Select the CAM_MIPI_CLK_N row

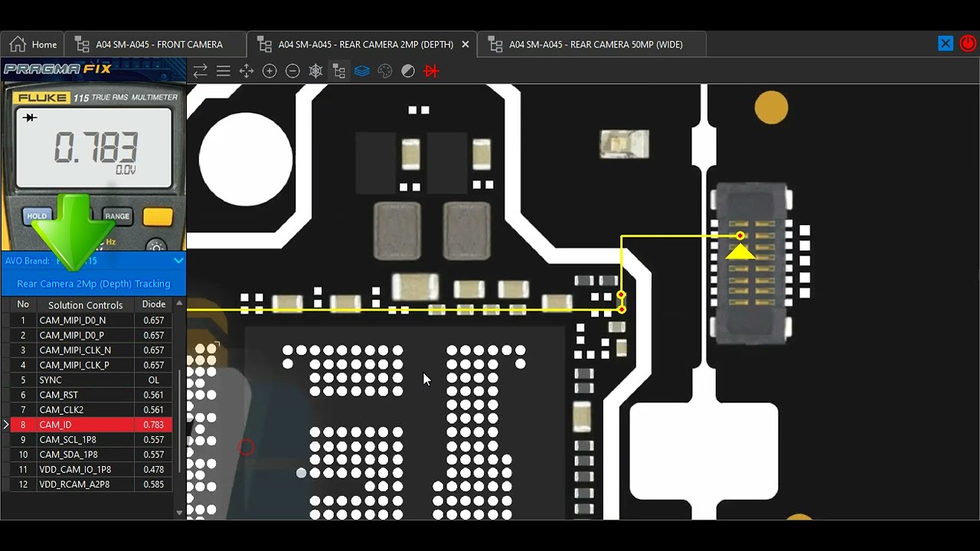92,350
